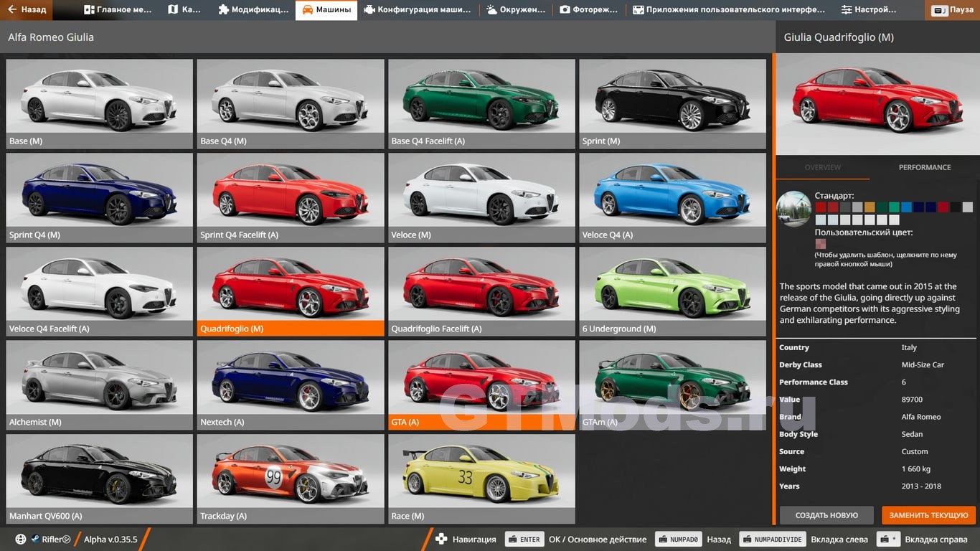Choose the orange-gold standard color swatch

click(x=870, y=207)
